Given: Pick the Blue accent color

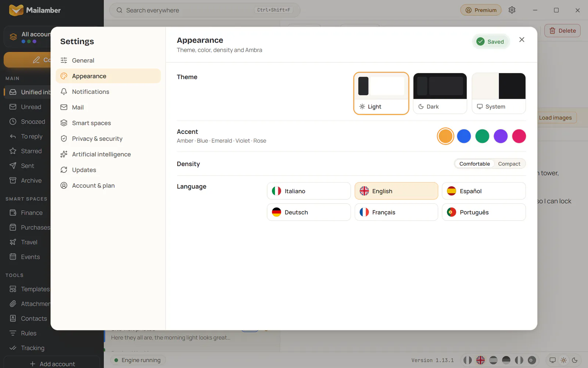Looking at the screenshot, I should (464, 136).
